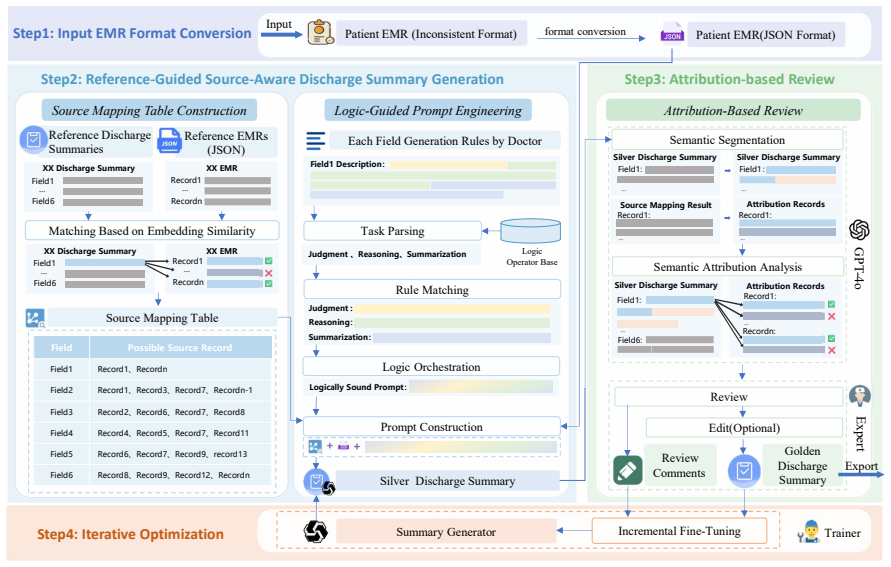Click Matching Based on Embedding Similarity box

click(152, 231)
